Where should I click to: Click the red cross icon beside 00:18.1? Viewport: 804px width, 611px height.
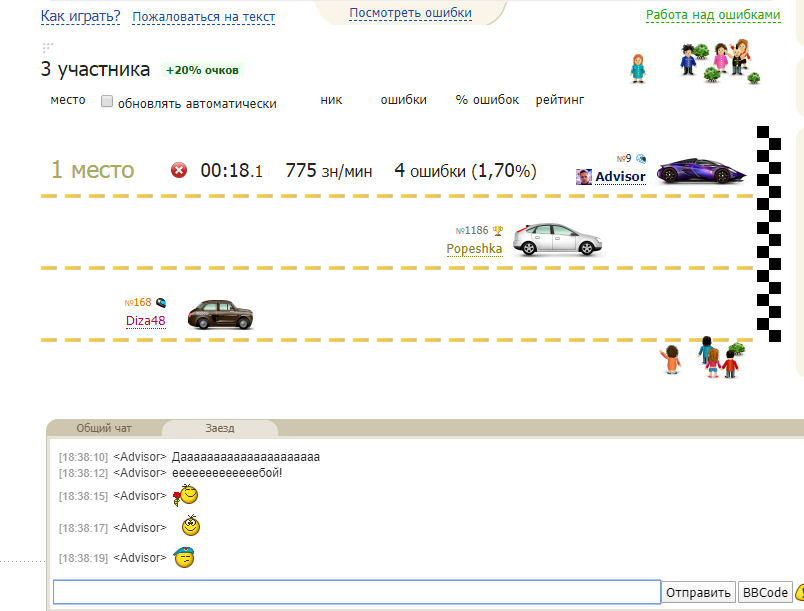pyautogui.click(x=178, y=170)
